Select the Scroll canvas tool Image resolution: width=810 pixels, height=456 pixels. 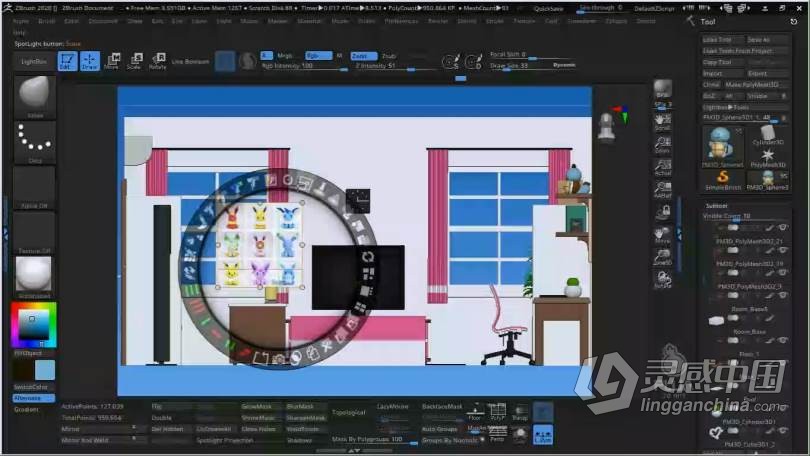tap(663, 122)
